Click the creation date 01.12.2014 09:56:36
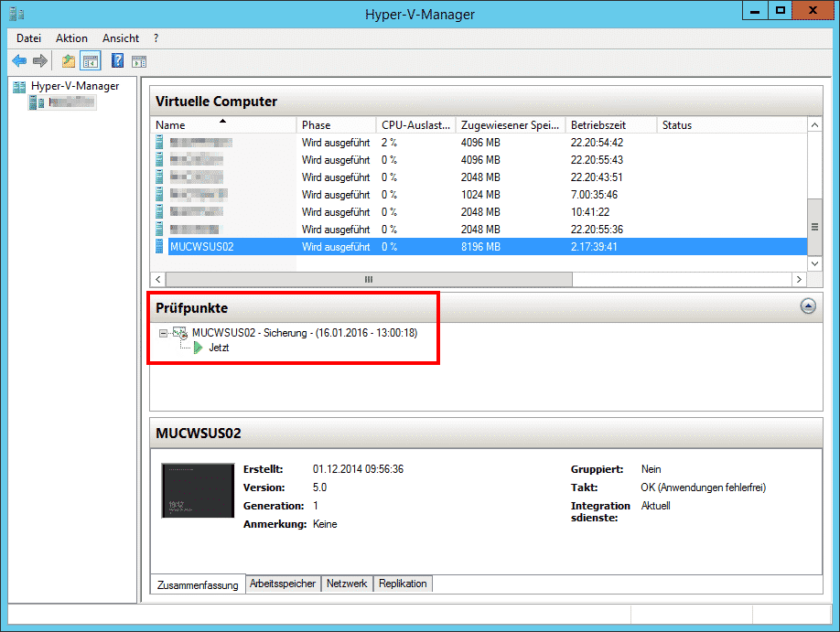The width and height of the screenshot is (840, 632). point(358,469)
